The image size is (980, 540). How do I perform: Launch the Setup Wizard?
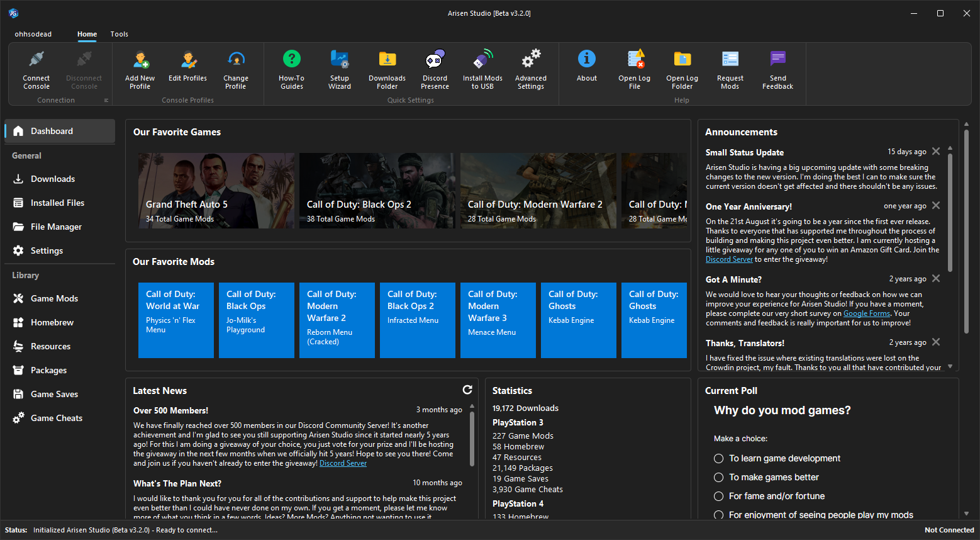pos(340,69)
